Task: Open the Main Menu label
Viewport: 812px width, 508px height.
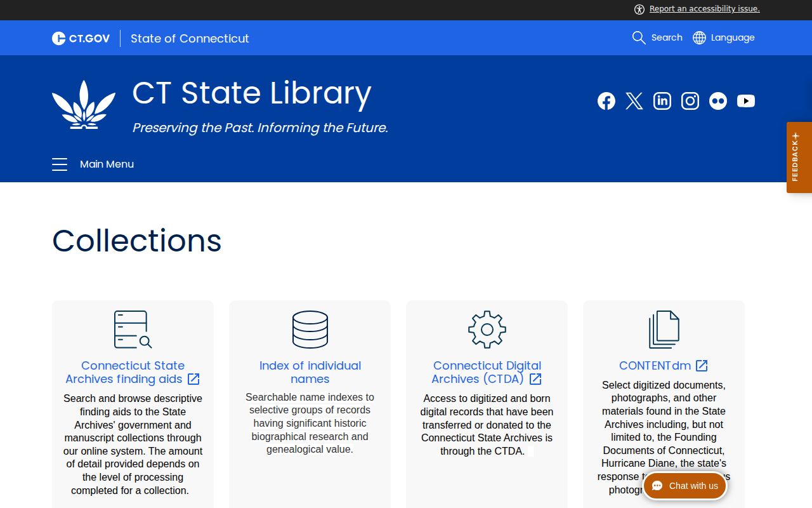Action: pyautogui.click(x=107, y=164)
